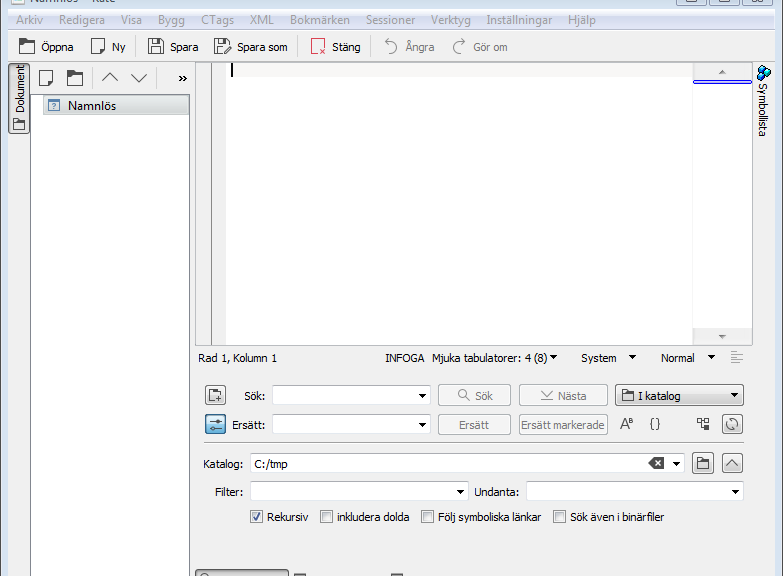Open the I katalog search scope dropdown
The height and width of the screenshot is (576, 783).
pos(679,396)
